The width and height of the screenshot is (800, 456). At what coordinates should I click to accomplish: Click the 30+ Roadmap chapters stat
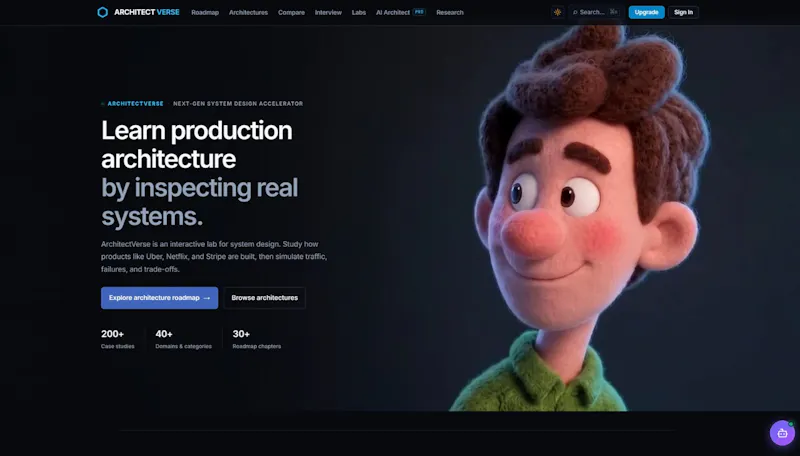(257, 339)
